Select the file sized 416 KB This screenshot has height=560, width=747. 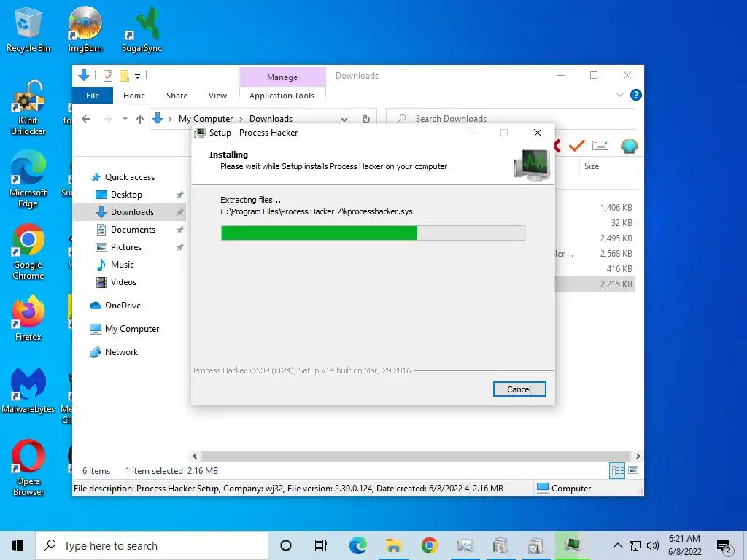tap(619, 268)
